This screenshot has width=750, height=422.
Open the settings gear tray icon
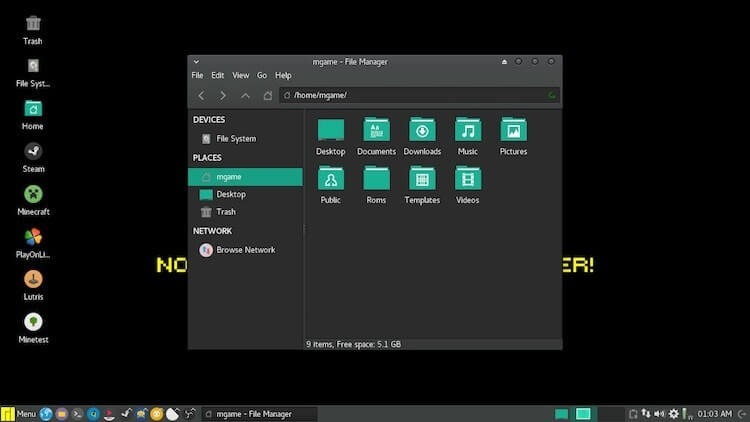(x=673, y=414)
